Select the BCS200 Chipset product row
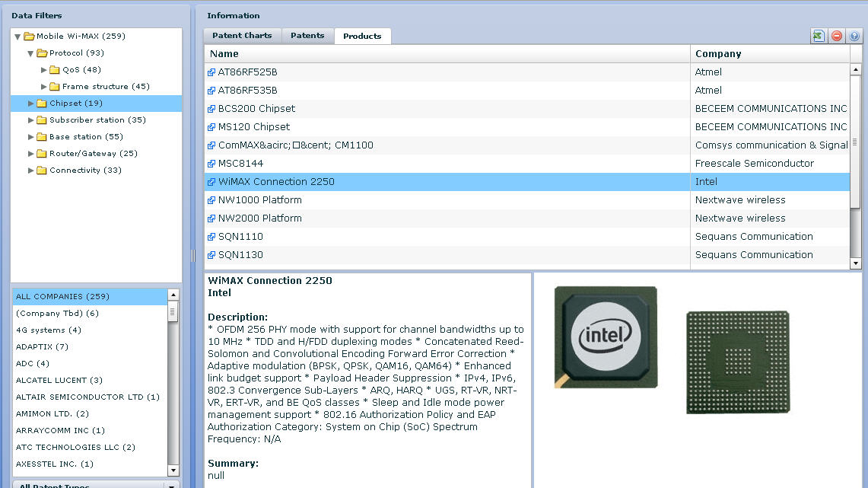The width and height of the screenshot is (868, 488). point(256,109)
